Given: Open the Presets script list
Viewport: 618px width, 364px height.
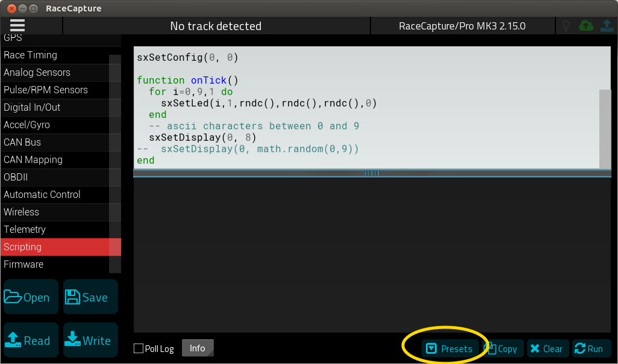Looking at the screenshot, I should pos(450,348).
